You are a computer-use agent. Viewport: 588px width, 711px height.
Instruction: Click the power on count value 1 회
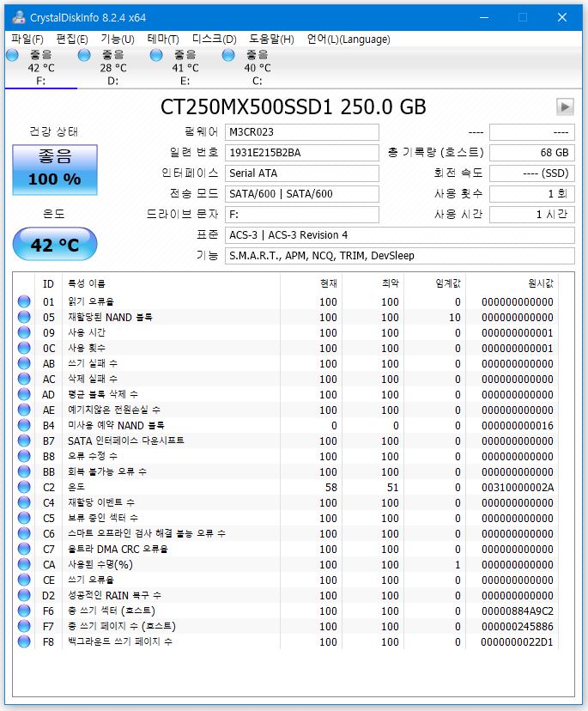pyautogui.click(x=532, y=194)
